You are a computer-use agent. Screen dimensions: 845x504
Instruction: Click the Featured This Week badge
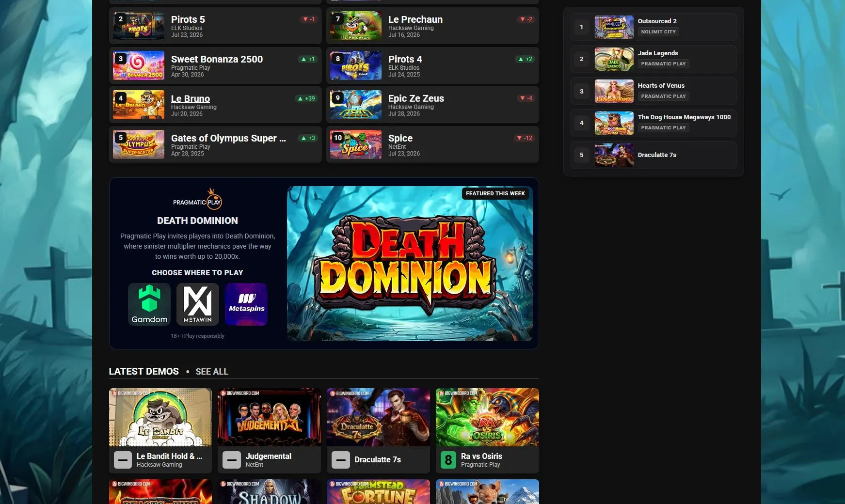coord(495,193)
